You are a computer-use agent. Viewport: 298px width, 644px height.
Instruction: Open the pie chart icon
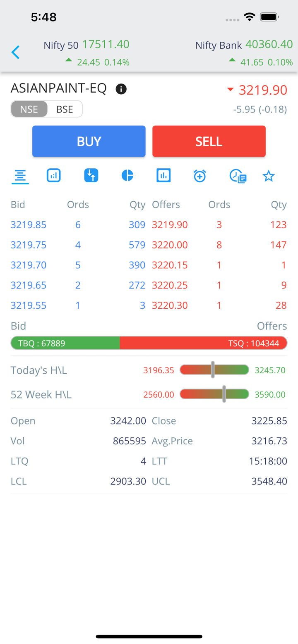[127, 176]
